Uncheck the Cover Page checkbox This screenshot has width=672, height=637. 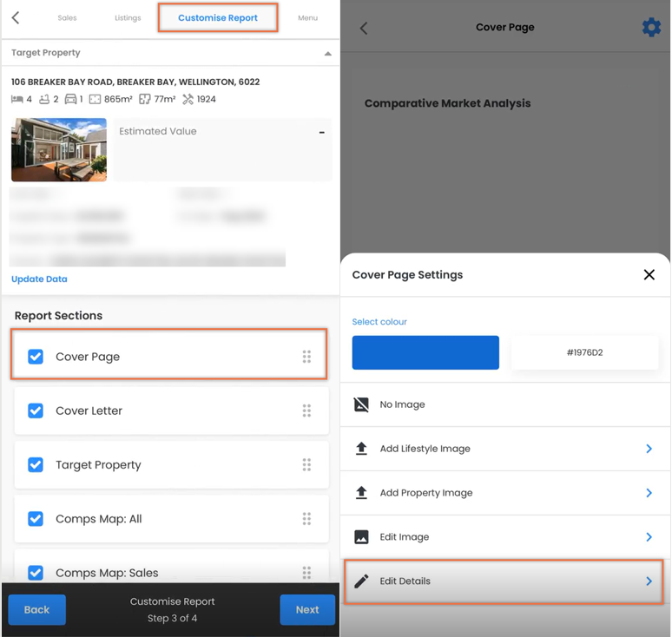click(36, 357)
